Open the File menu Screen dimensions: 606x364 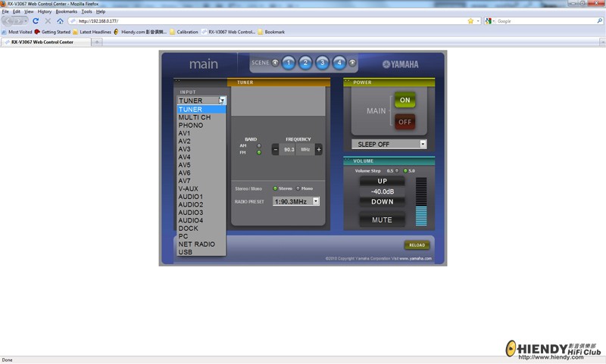click(5, 11)
